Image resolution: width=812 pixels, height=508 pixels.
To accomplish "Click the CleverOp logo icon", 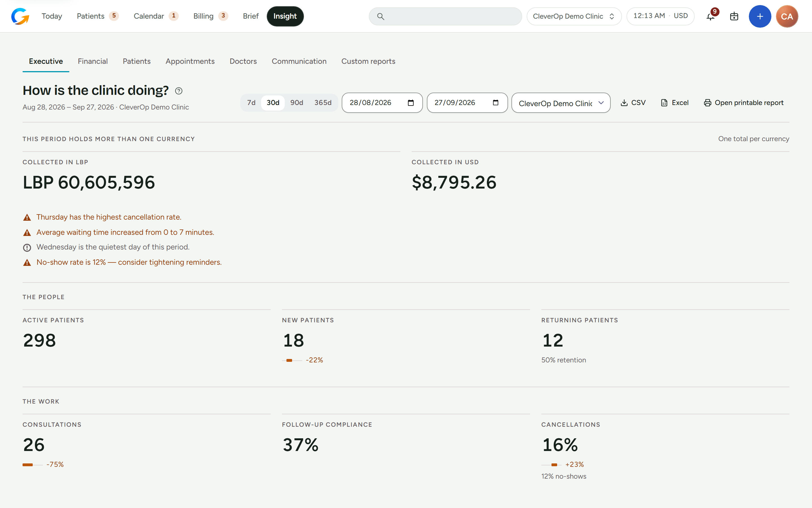I will tap(20, 16).
